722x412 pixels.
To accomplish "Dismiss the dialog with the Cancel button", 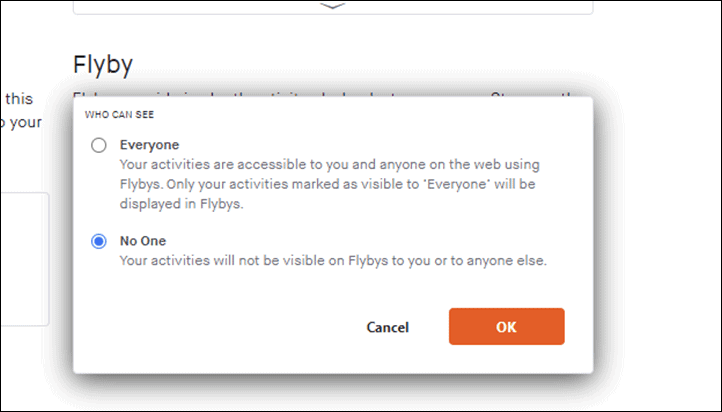I will tap(387, 327).
